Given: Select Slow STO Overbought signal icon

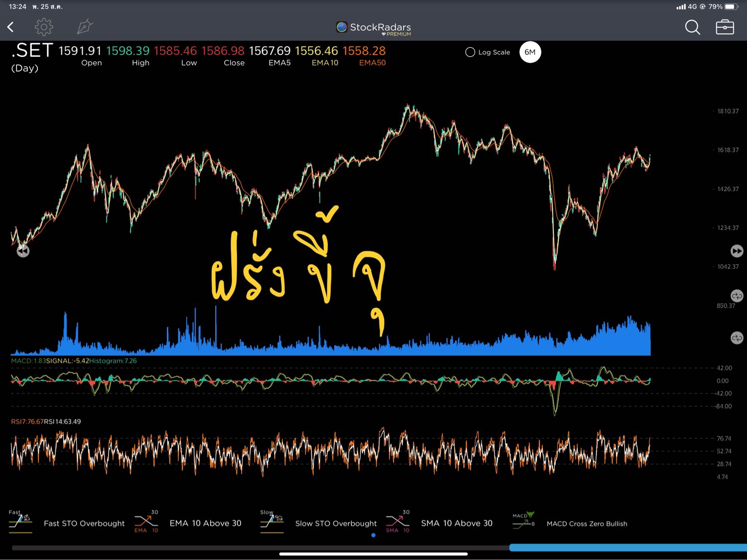Looking at the screenshot, I should pyautogui.click(x=272, y=522).
